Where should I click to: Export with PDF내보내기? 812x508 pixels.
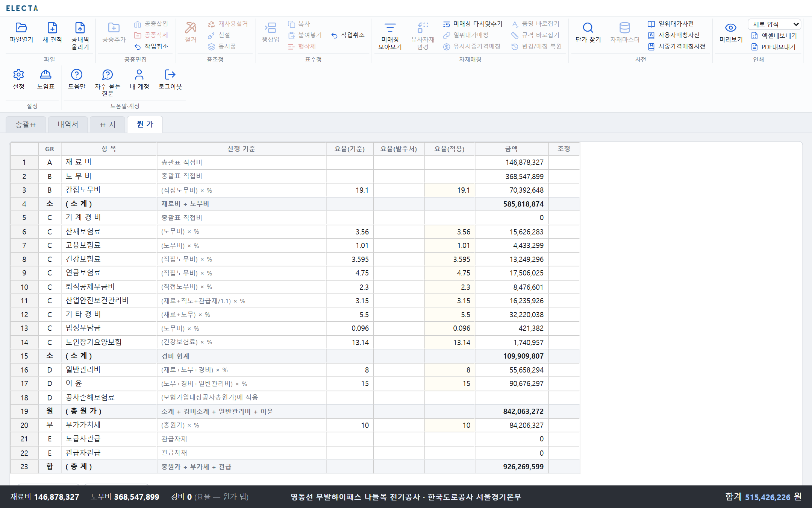774,47
